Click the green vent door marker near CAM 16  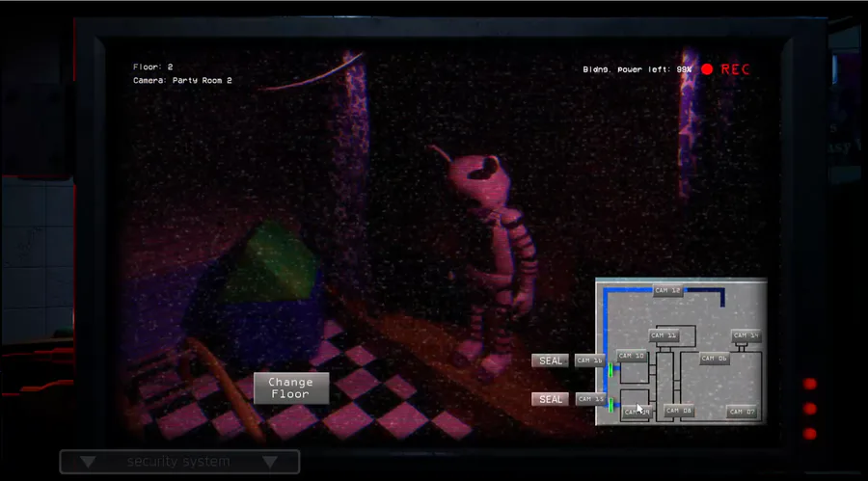611,370
